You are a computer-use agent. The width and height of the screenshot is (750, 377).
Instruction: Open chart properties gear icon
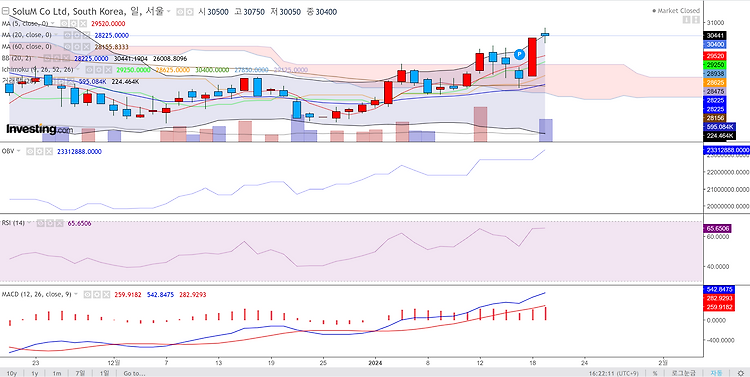pyautogui.click(x=740, y=373)
